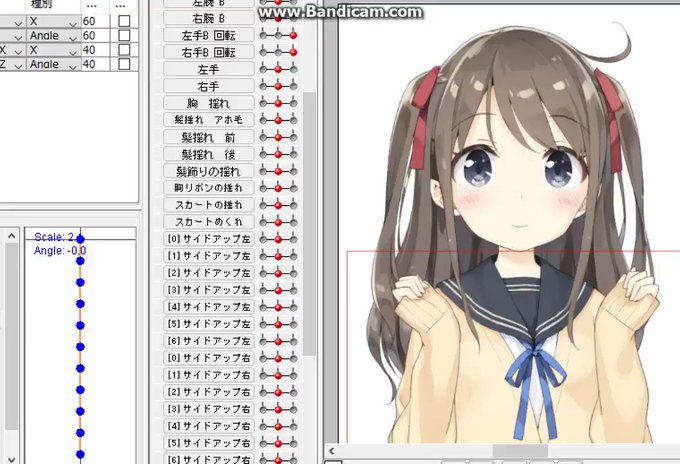The height and width of the screenshot is (464, 680).
Task: Click the [0]サイドアップ左 slider handle
Action: 278,239
